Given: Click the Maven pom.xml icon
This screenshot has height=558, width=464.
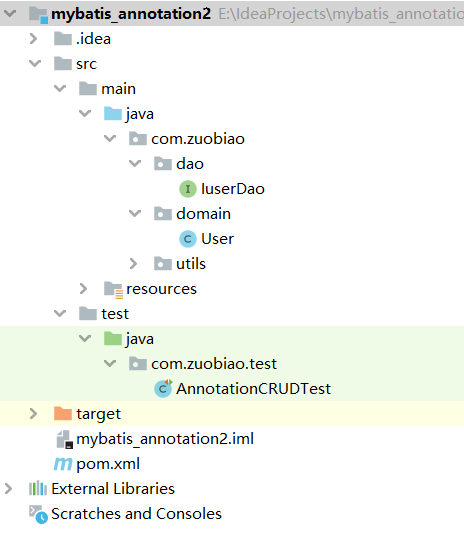Looking at the screenshot, I should 63,464.
